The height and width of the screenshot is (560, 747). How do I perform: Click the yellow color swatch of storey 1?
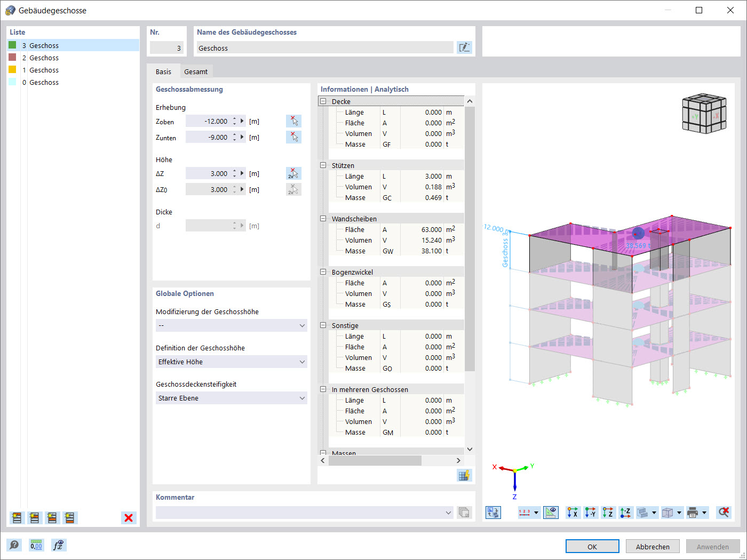coord(12,69)
